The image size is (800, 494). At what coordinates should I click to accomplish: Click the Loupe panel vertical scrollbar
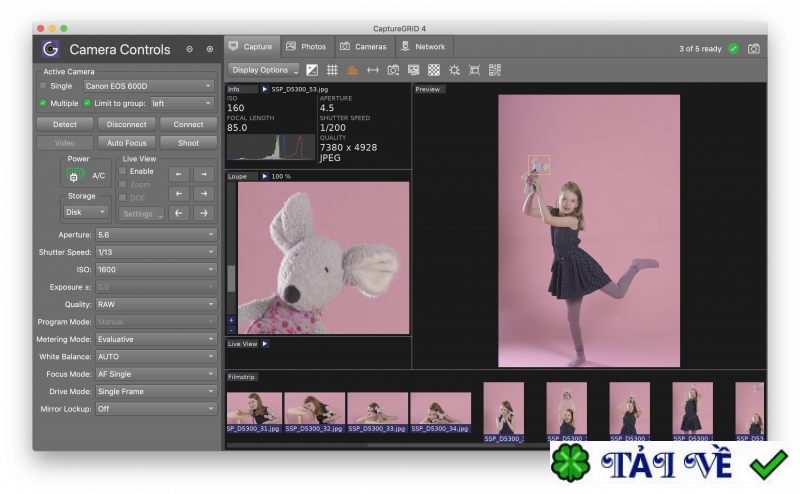231,277
